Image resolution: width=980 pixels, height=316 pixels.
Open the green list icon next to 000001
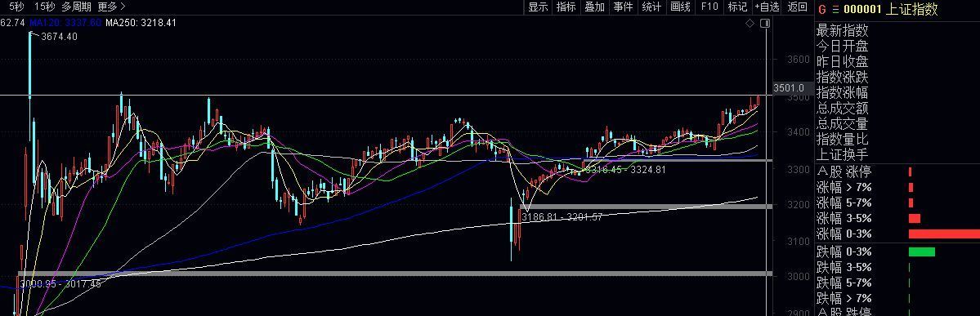(x=835, y=9)
